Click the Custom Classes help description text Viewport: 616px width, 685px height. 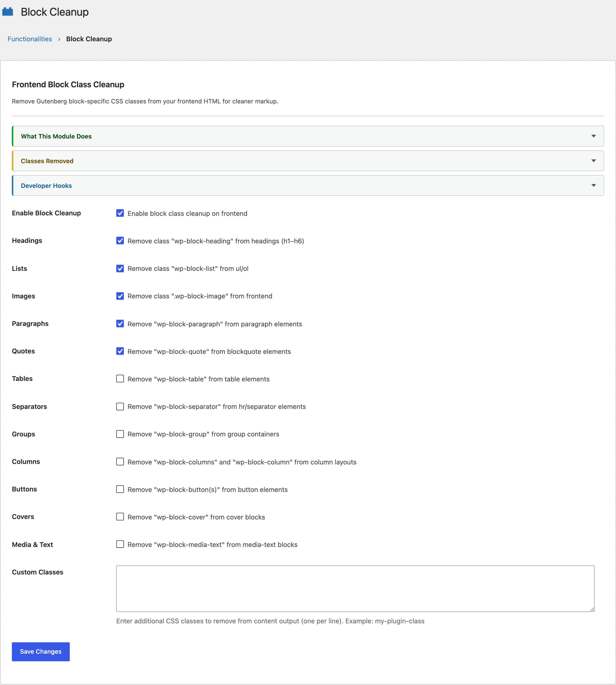tap(270, 621)
